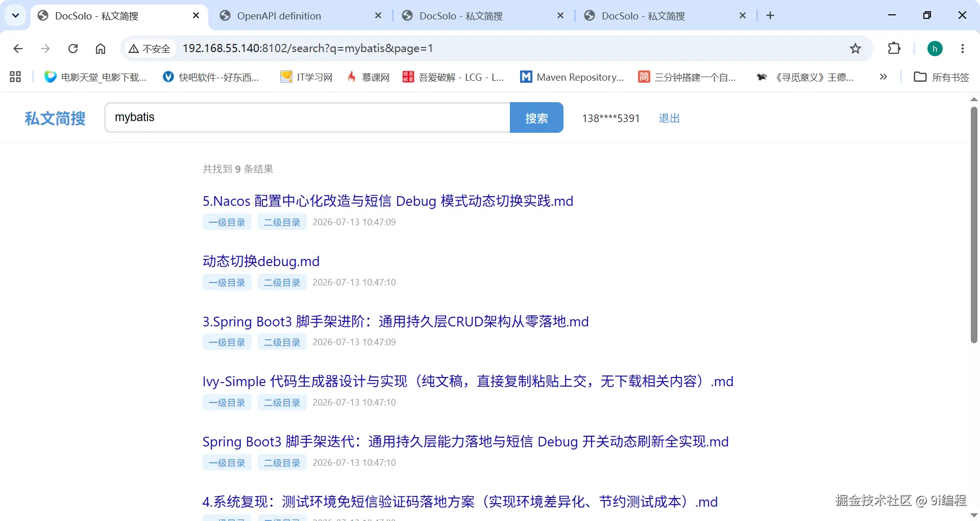Expand the hidden bookmarks chevron

[884, 77]
